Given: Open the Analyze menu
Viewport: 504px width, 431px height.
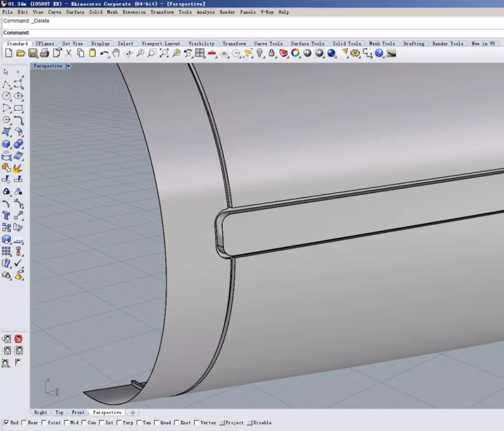Looking at the screenshot, I should 205,12.
